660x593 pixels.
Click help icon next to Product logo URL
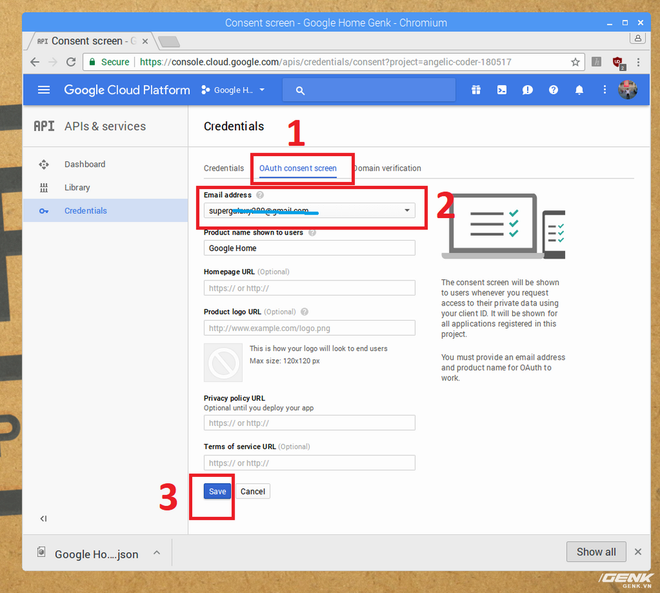click(304, 312)
